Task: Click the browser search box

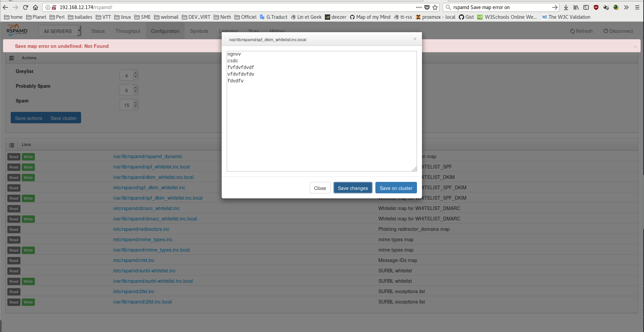Action: 501,7
